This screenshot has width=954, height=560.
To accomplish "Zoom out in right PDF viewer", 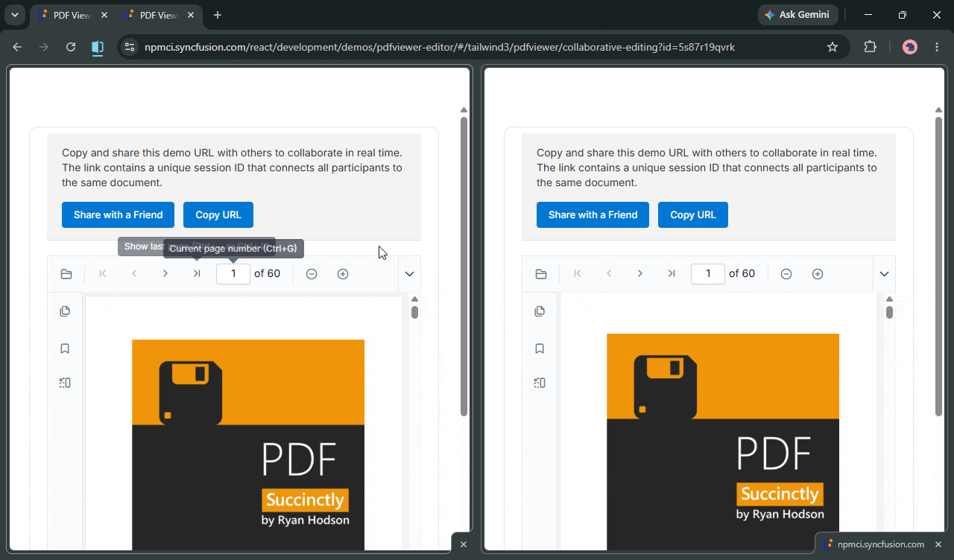I will [x=786, y=274].
